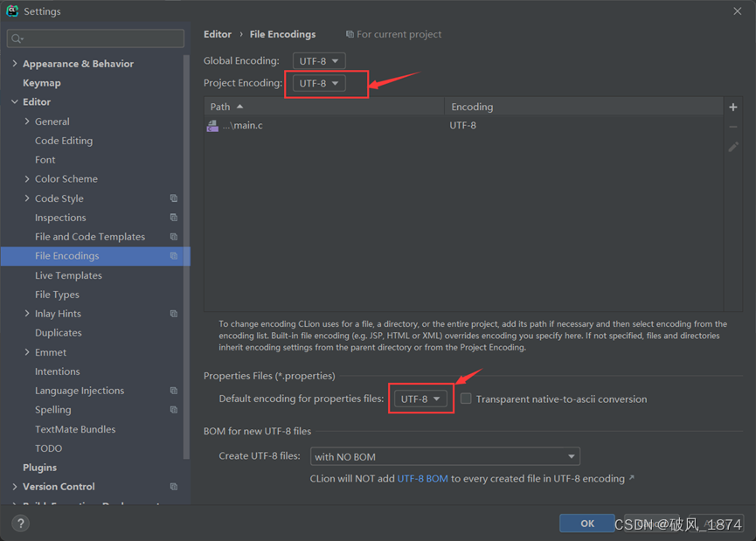Expand the Color Scheme subsection
The height and width of the screenshot is (541, 756).
point(27,179)
